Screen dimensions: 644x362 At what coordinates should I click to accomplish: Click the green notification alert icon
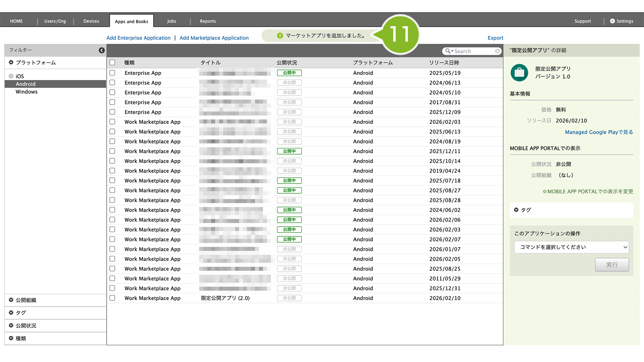click(280, 35)
